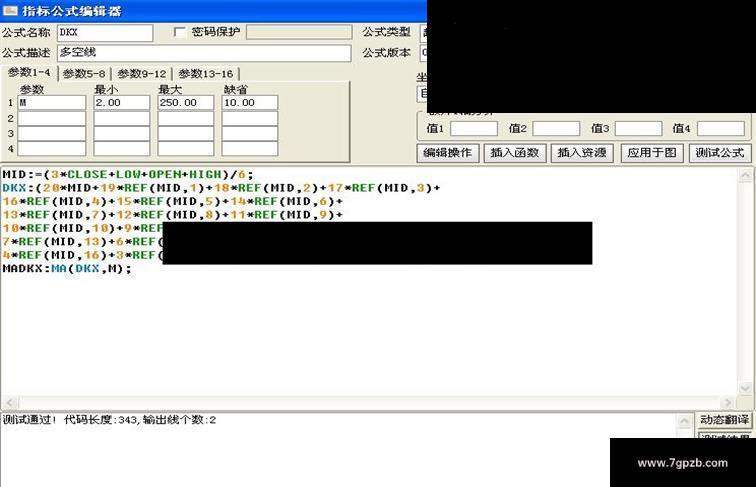
Task: Click parameter 2 最小 field
Action: tap(122, 118)
